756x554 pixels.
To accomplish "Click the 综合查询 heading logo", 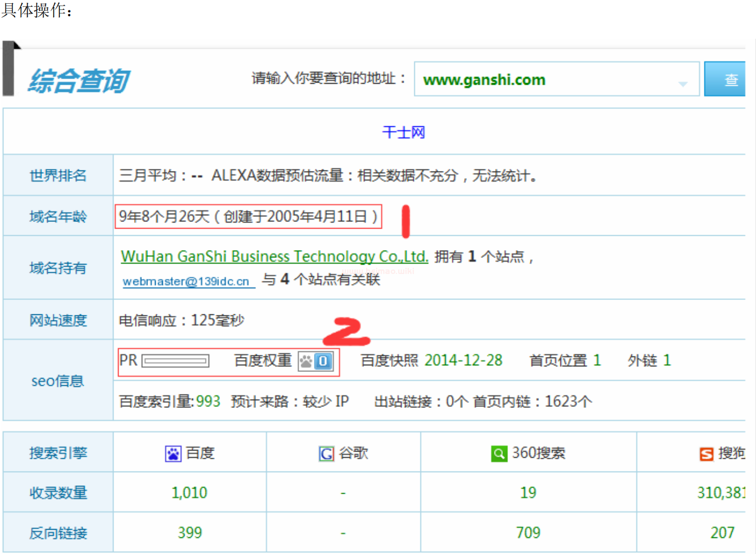I will coord(79,81).
